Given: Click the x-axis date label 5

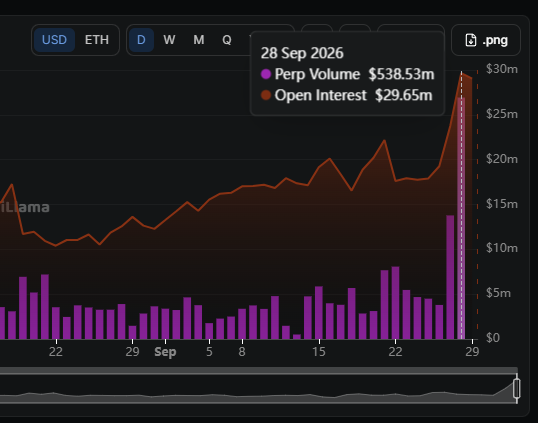Looking at the screenshot, I should 209,352.
